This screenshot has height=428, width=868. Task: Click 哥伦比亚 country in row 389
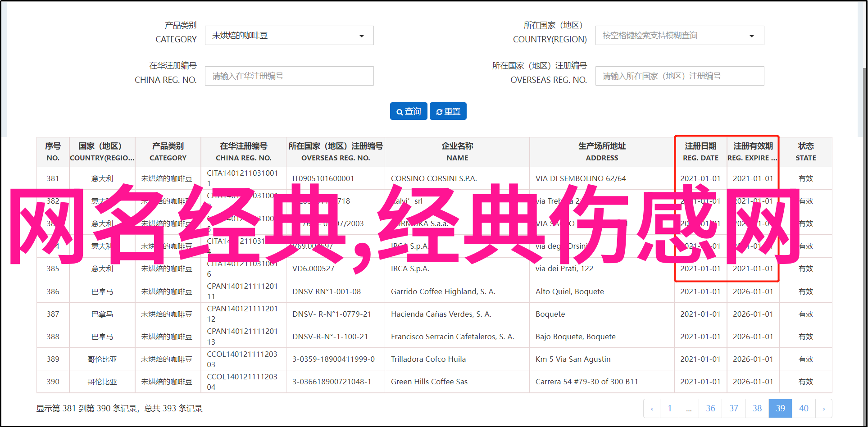coord(102,359)
